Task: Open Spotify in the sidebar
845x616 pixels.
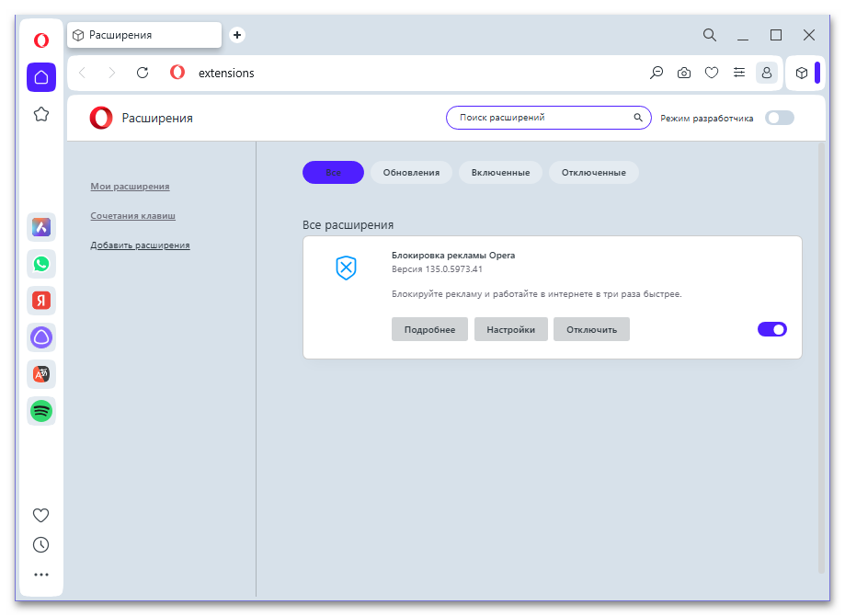Action: pyautogui.click(x=41, y=411)
